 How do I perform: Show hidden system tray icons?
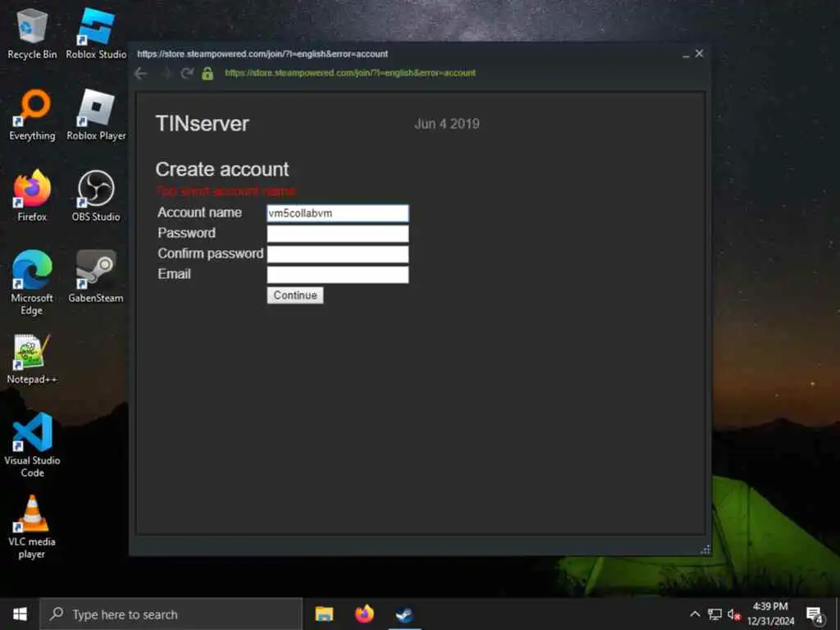tap(695, 614)
